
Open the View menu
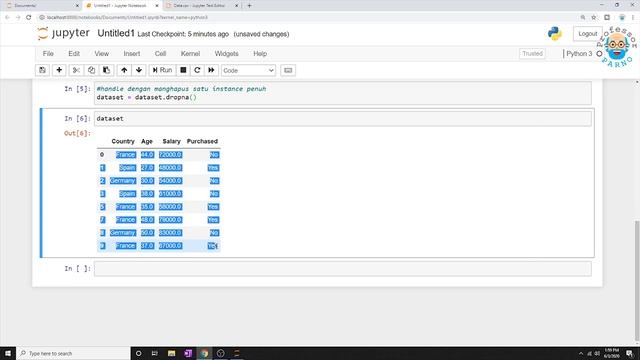click(102, 53)
